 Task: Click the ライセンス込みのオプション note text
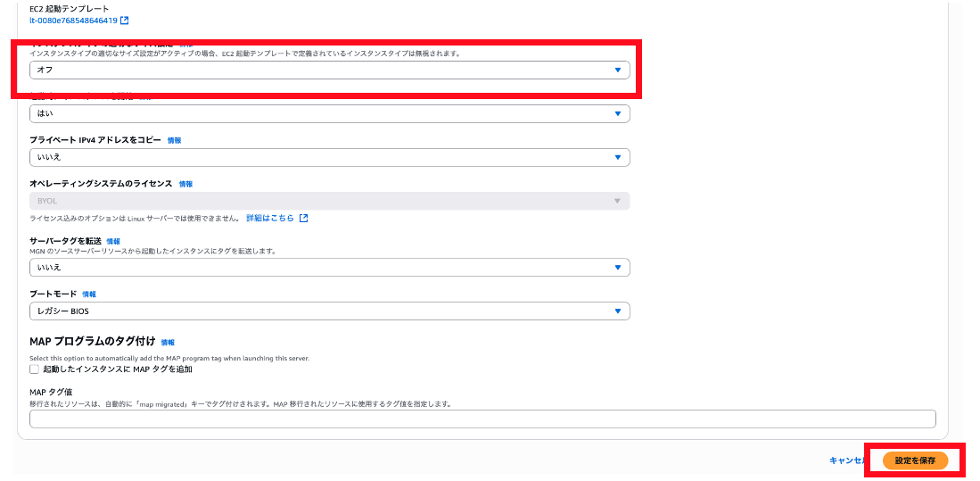(135, 219)
